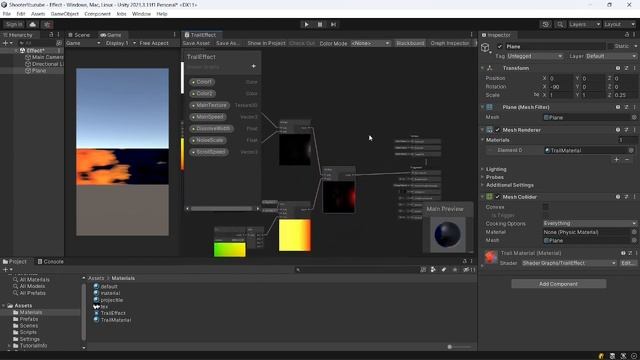
Task: Disable the Mesh Renderer component checkbox
Action: tap(498, 130)
